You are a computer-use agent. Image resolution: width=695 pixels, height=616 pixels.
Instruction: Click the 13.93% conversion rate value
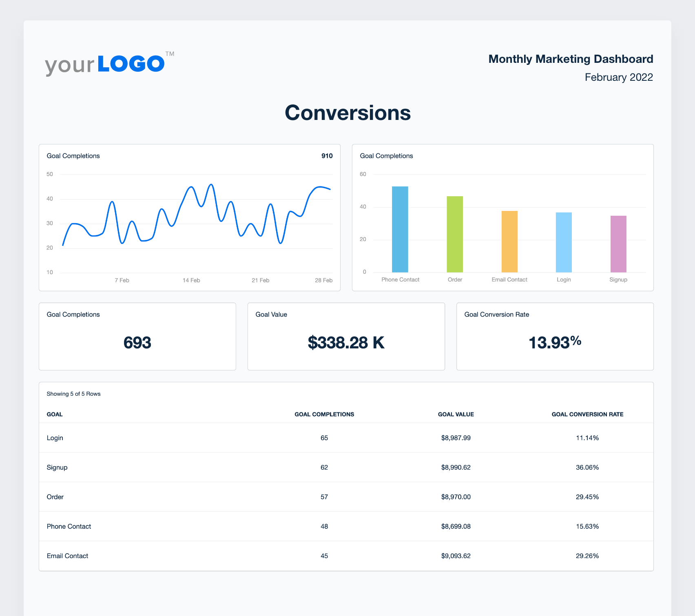[x=555, y=342]
